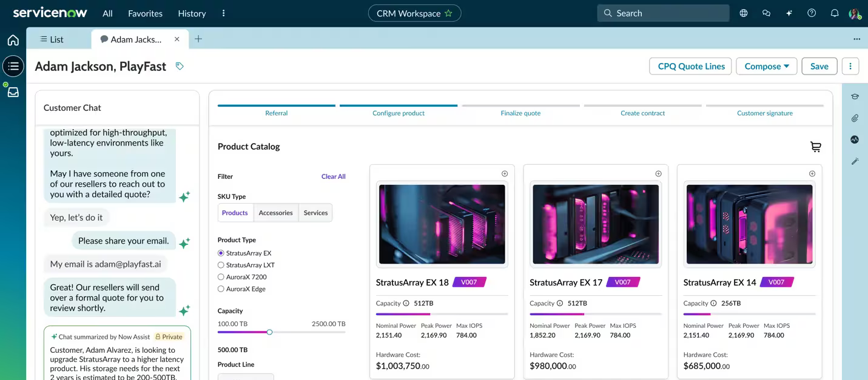
Task: Open a new workspace tab
Action: (198, 39)
